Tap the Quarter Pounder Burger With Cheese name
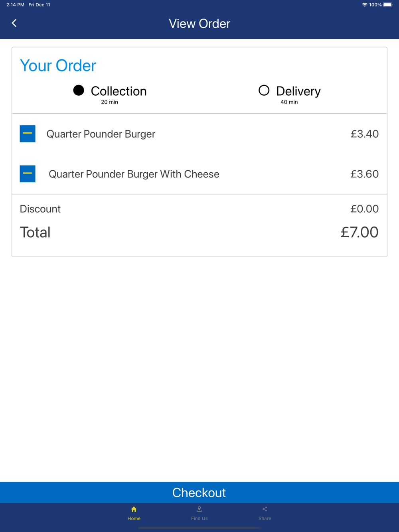 click(134, 174)
